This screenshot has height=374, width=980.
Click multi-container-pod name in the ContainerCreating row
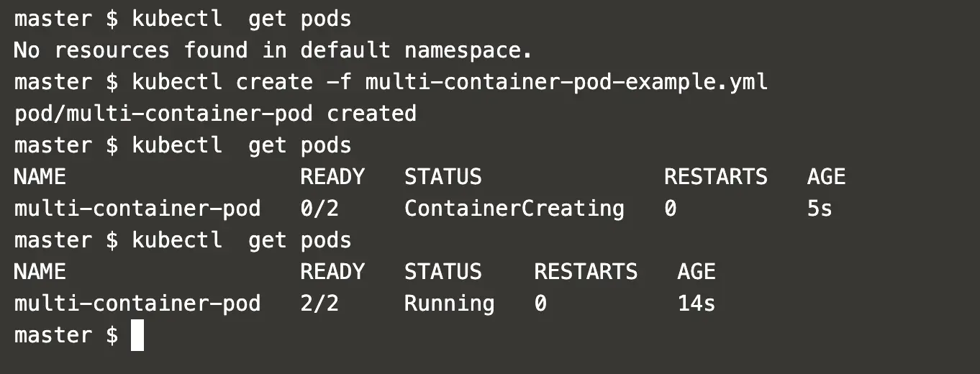tap(137, 209)
